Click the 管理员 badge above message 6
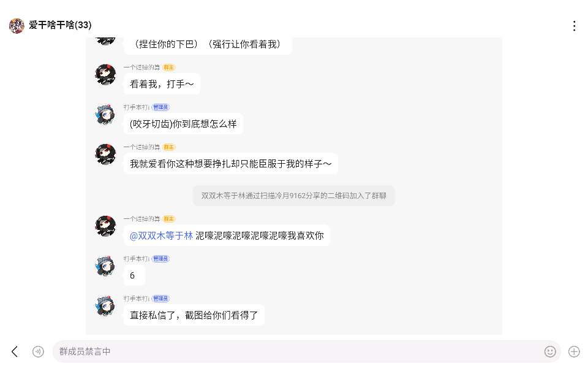Screen dimensions: 588x368 click(160, 259)
